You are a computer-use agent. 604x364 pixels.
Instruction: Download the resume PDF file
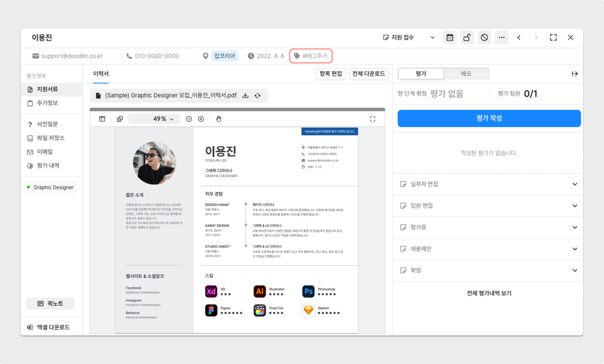click(245, 95)
